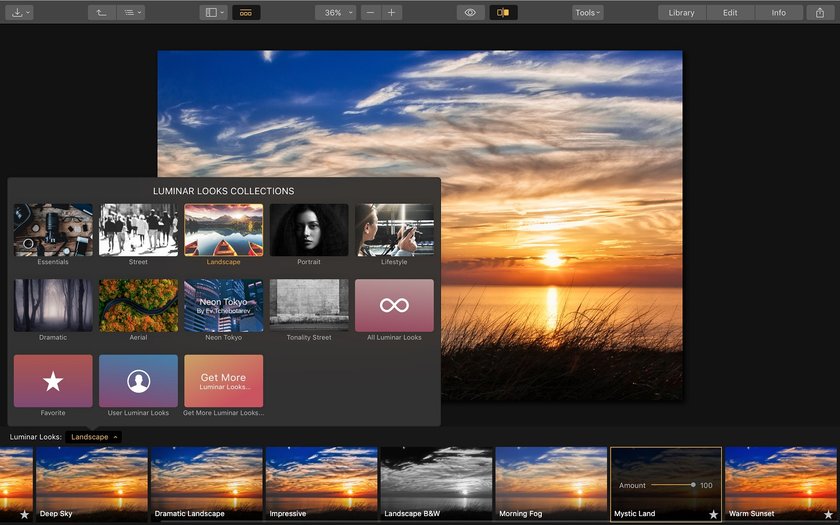This screenshot has height=525, width=840.
Task: Apply the Warm Sunset look
Action: [x=781, y=484]
